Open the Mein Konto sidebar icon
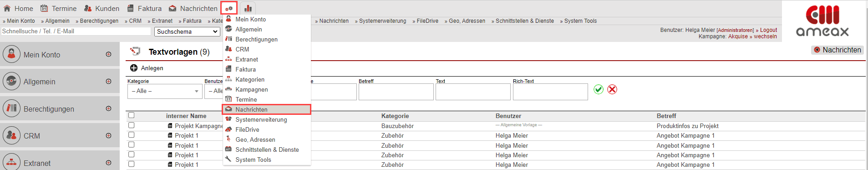The height and width of the screenshot is (170, 868). pyautogui.click(x=12, y=54)
